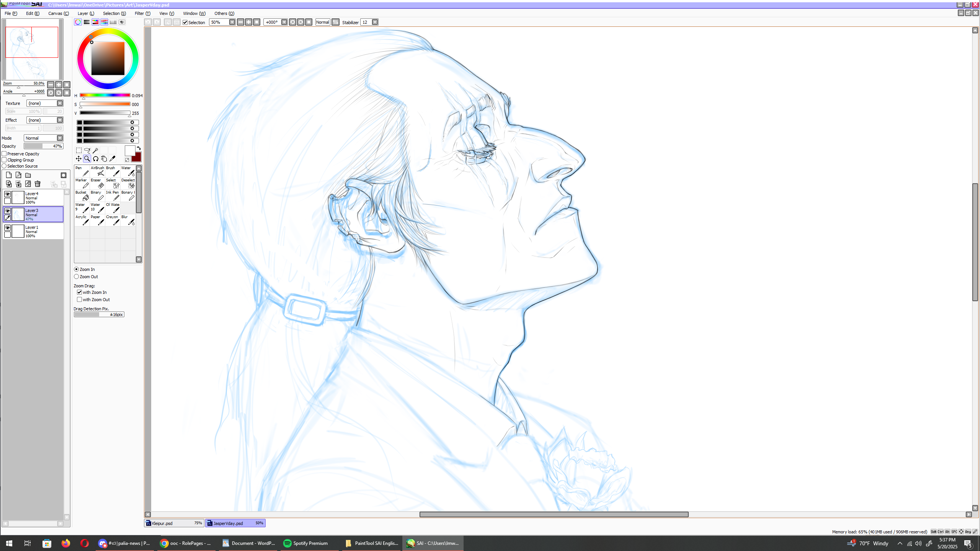Zoom out with the navigator minus button

click(51, 85)
